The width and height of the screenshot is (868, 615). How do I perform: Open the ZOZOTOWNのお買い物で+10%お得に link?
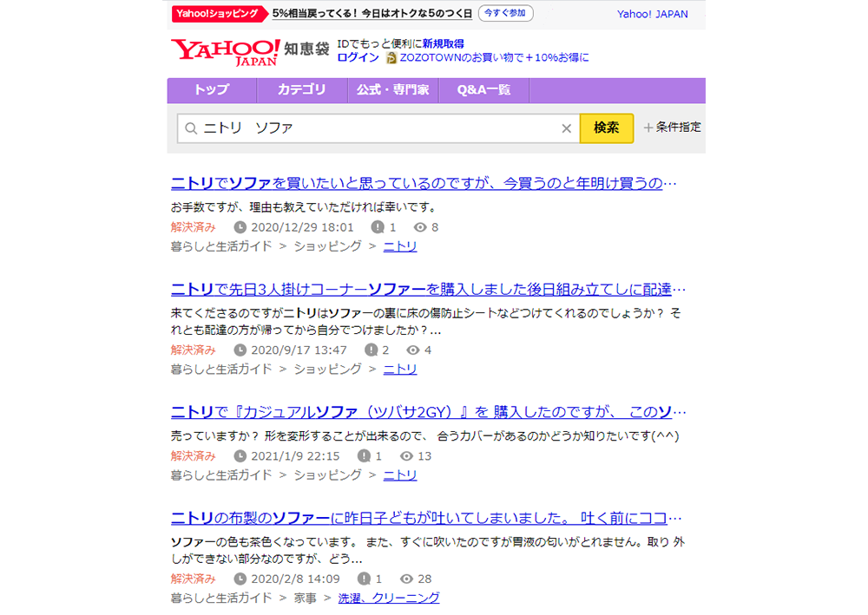pyautogui.click(x=494, y=57)
